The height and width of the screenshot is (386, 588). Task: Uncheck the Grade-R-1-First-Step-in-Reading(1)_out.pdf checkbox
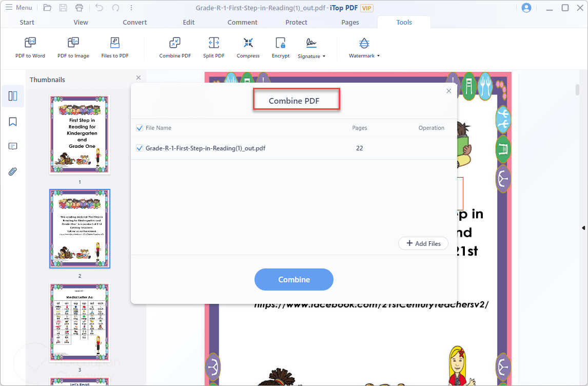tap(140, 148)
